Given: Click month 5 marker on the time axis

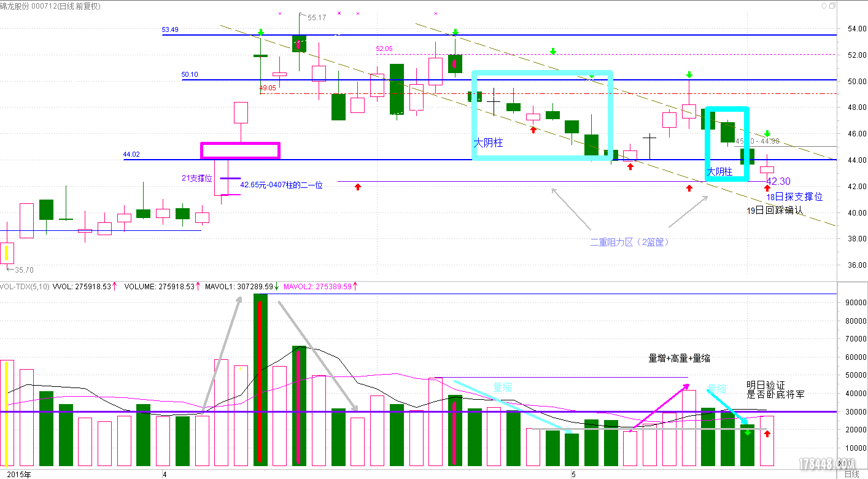Looking at the screenshot, I should click(x=573, y=475).
